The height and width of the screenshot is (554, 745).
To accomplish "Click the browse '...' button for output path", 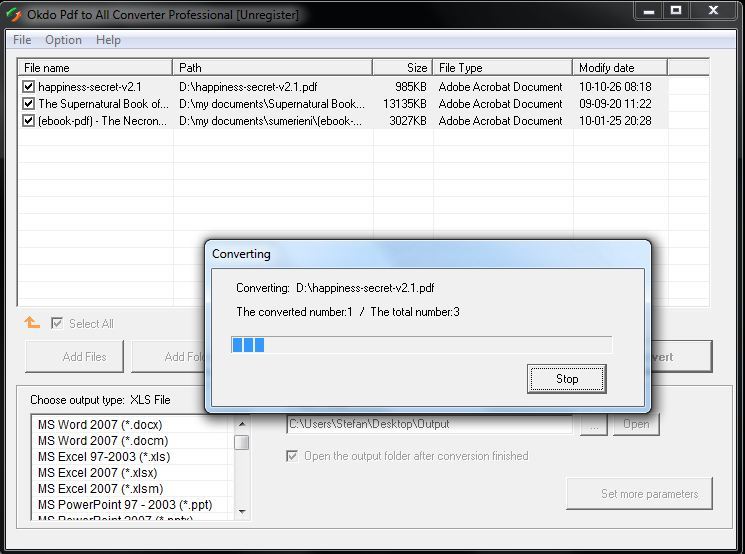I will 593,425.
